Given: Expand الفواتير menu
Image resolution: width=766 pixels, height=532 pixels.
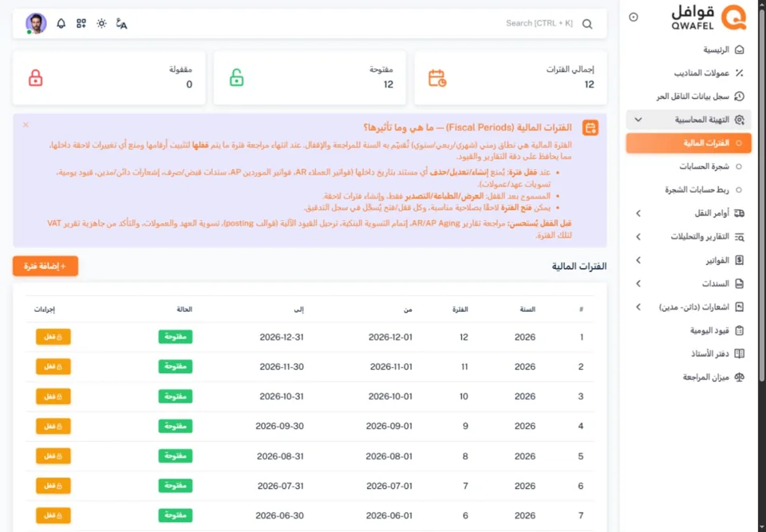Looking at the screenshot, I should [x=689, y=260].
